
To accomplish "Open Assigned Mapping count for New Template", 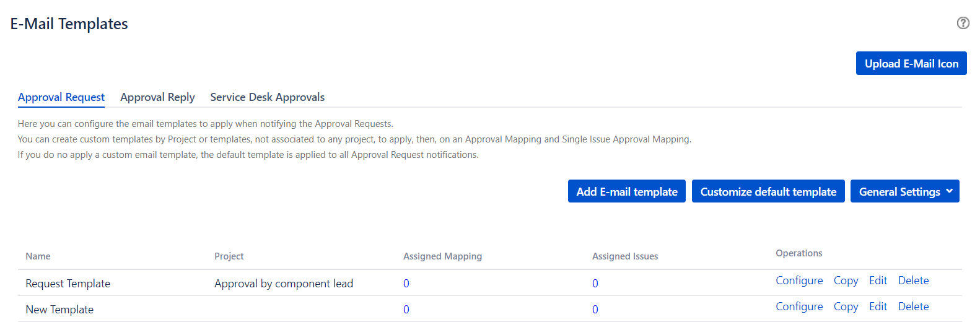I will [406, 310].
